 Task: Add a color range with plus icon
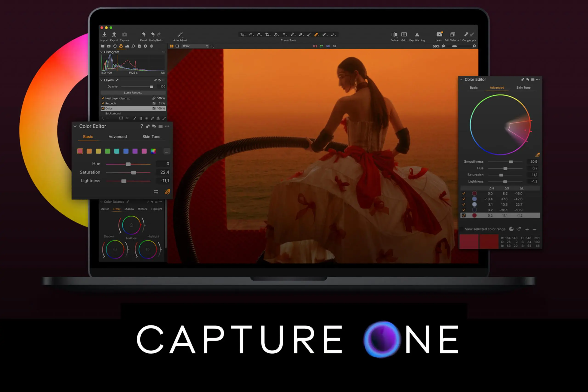(x=527, y=229)
